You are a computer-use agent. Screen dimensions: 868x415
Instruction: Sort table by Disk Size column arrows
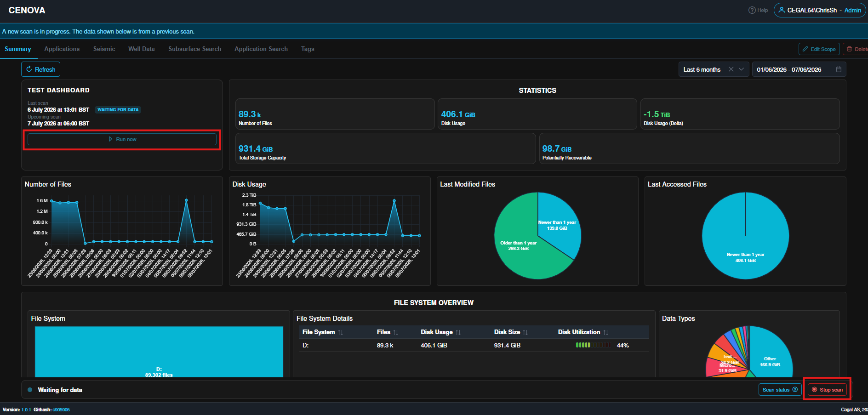pos(525,332)
